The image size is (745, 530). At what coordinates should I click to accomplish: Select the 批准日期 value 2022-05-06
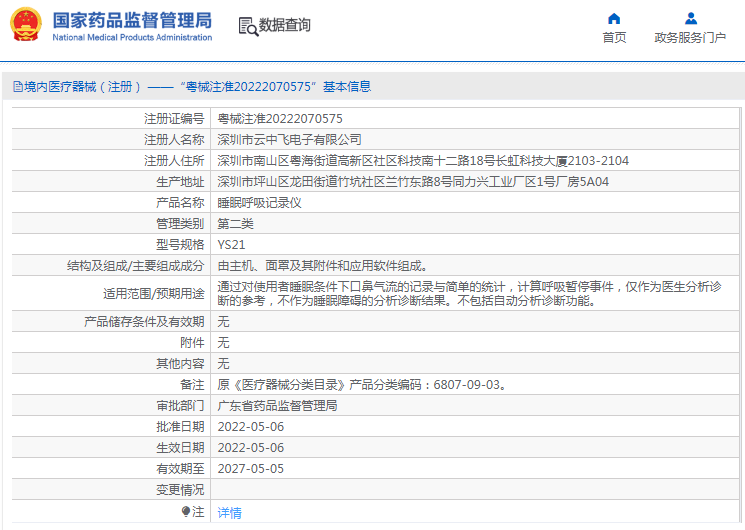250,427
